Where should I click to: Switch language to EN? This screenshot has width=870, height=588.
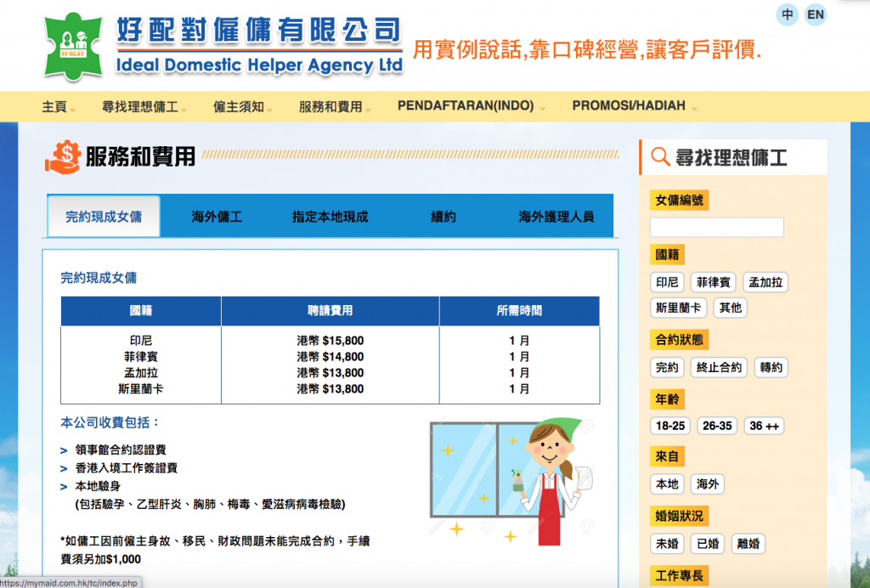816,14
